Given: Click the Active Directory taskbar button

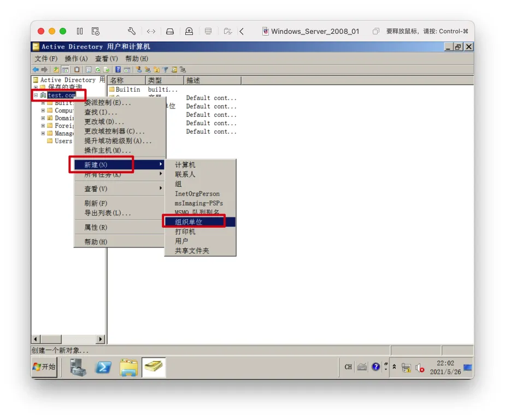Looking at the screenshot, I should (154, 367).
